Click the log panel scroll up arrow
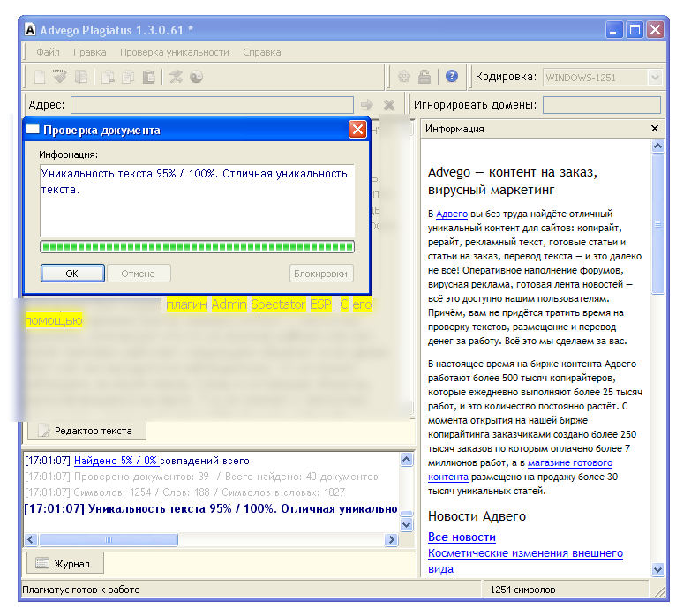This screenshot has height=616, width=691. pos(406,460)
